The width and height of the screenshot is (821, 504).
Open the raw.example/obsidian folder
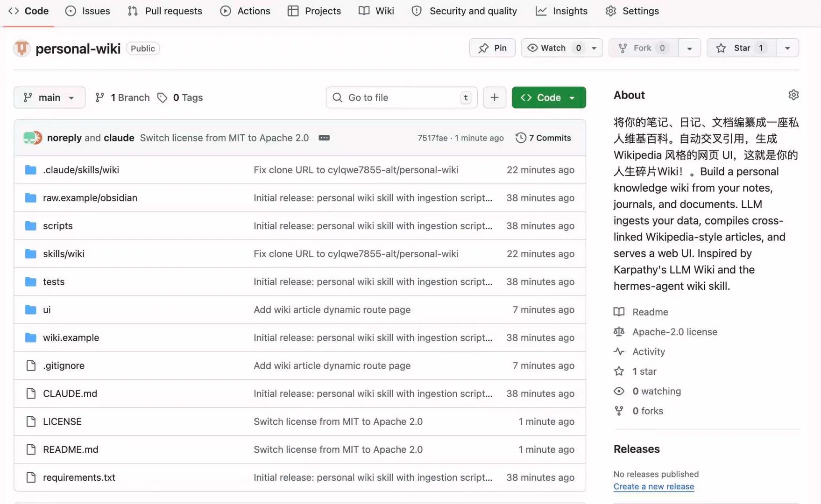90,197
